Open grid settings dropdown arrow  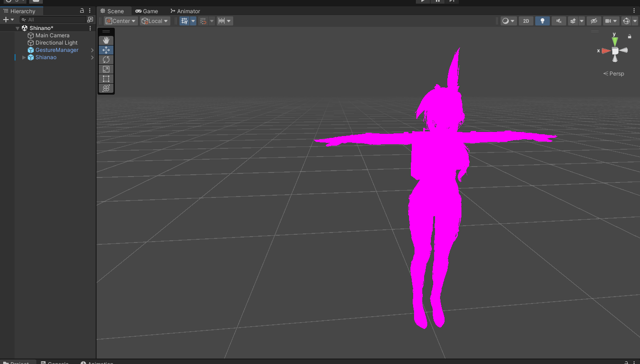(x=193, y=21)
